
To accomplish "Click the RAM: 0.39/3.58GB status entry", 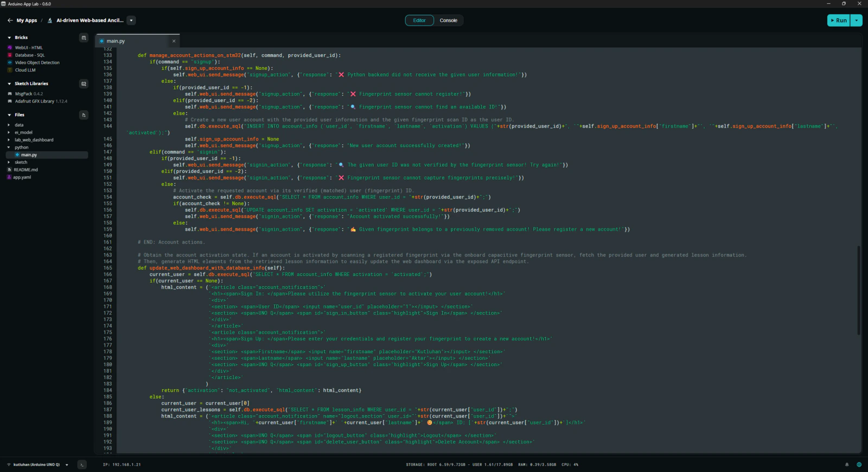I will pyautogui.click(x=537, y=464).
